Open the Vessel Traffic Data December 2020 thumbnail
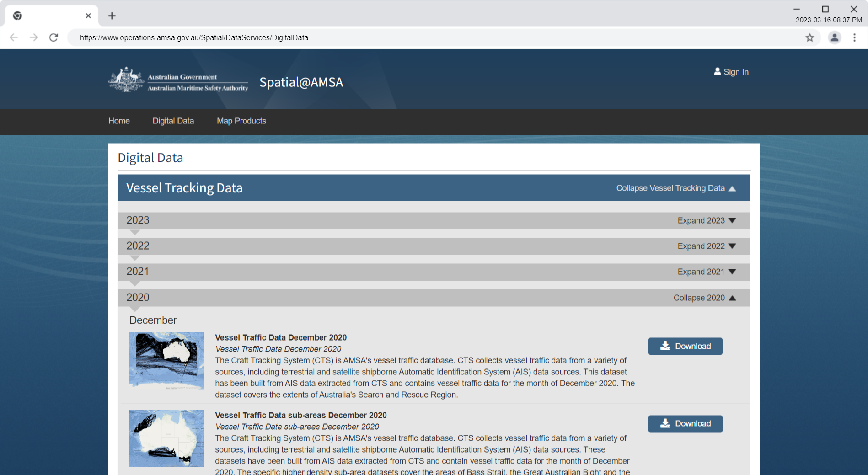 pos(166,360)
